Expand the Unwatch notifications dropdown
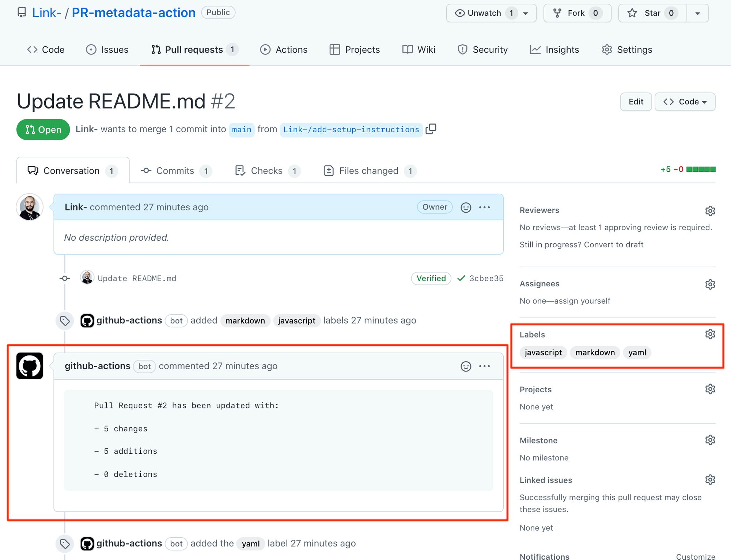This screenshot has height=560, width=731. pos(526,13)
